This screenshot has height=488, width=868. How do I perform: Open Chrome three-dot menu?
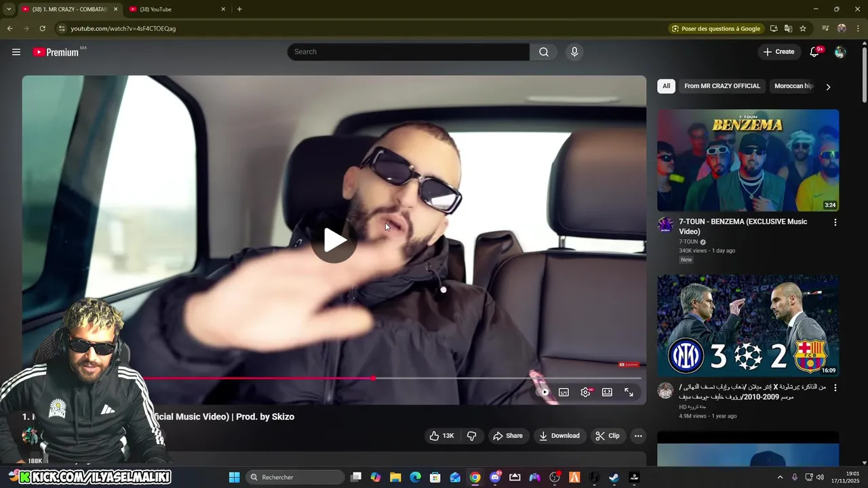point(858,28)
